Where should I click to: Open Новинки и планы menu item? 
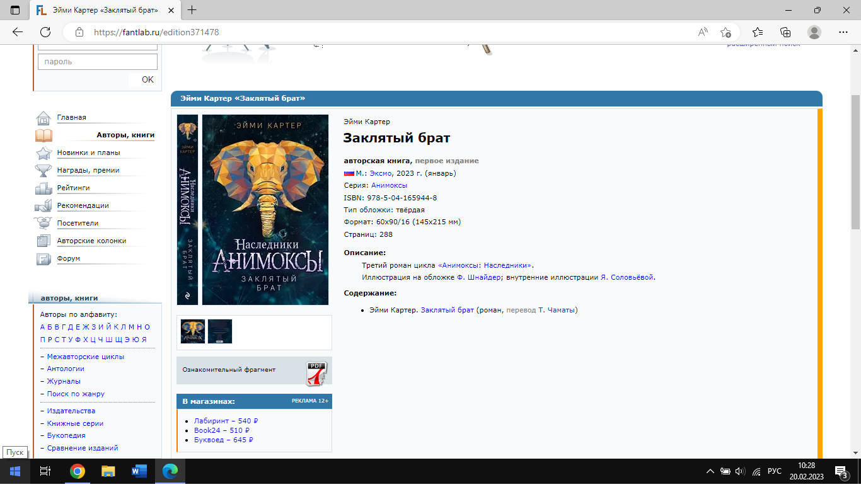88,153
